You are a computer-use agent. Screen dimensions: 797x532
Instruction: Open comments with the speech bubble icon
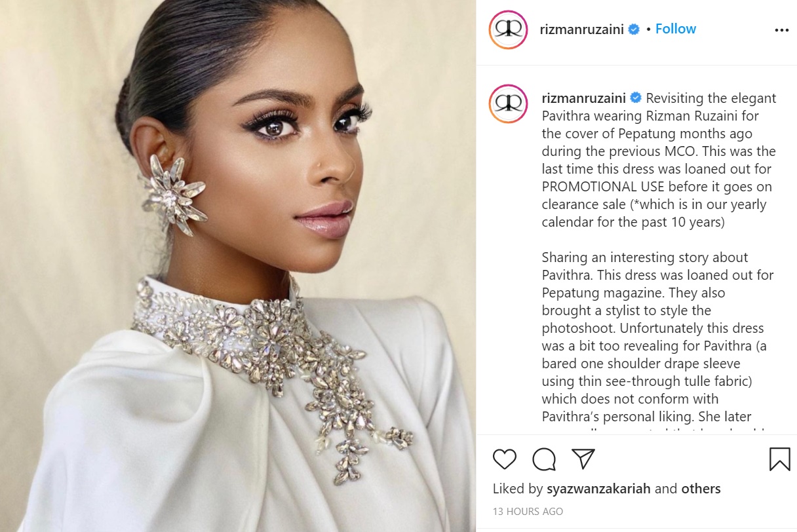click(544, 459)
